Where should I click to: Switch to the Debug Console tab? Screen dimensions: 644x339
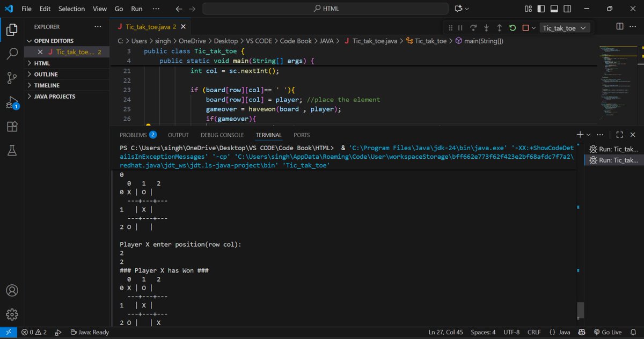coord(222,135)
